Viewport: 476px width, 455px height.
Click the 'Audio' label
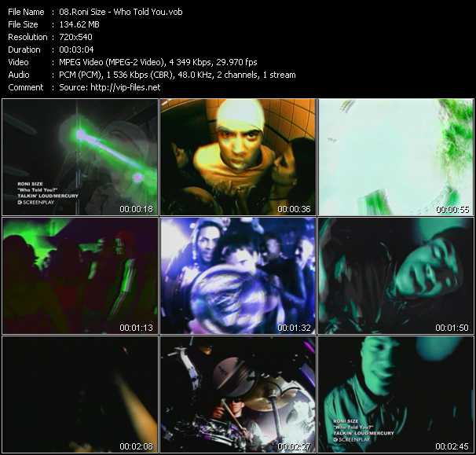pos(19,75)
